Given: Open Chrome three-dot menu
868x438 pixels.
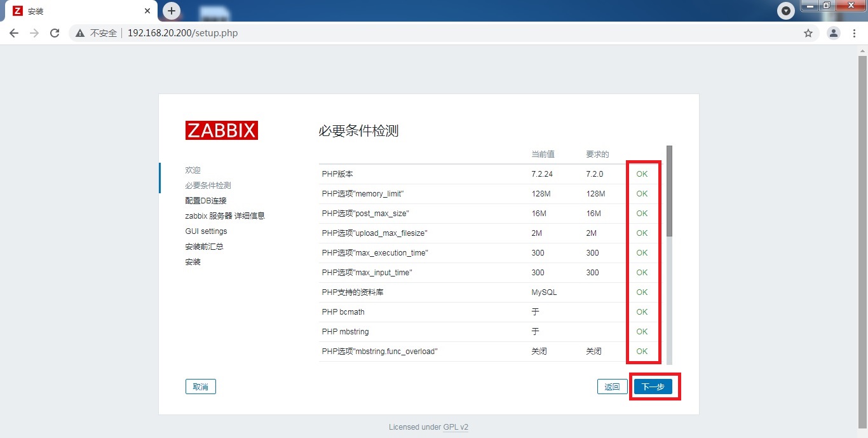Looking at the screenshot, I should (855, 33).
